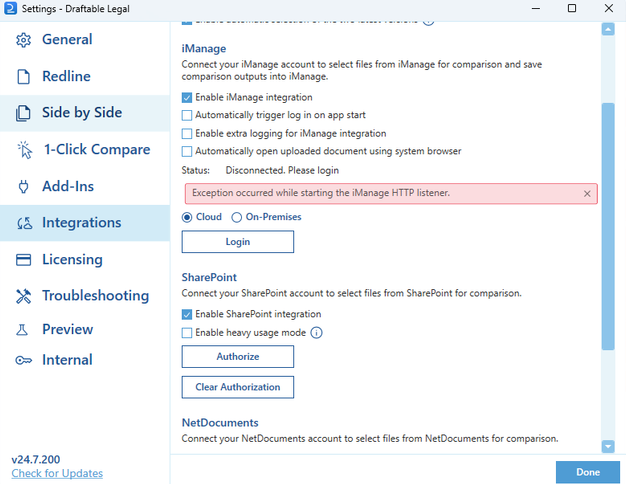Enable extra logging for iManage integration
The width and height of the screenshot is (626, 484).
tap(186, 133)
